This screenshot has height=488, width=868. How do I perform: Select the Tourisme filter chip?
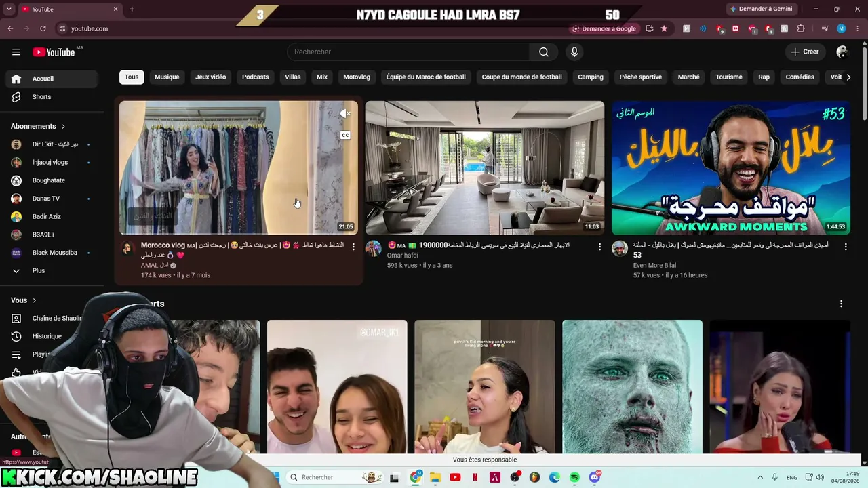point(729,77)
